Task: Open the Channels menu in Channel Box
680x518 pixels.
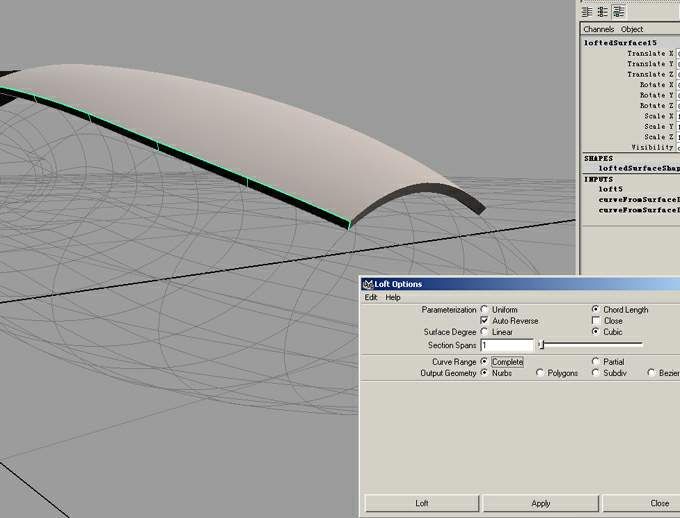Action: pos(598,29)
